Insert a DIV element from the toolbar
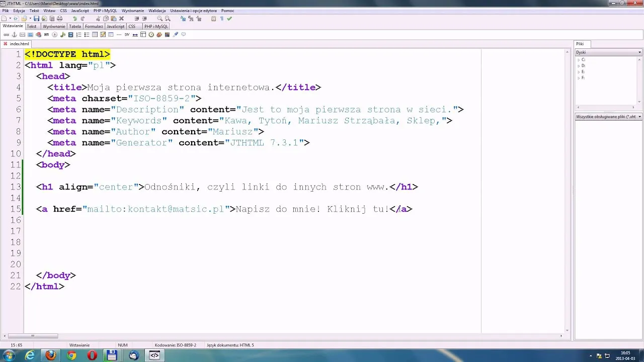Image resolution: width=644 pixels, height=362 pixels. click(x=127, y=35)
